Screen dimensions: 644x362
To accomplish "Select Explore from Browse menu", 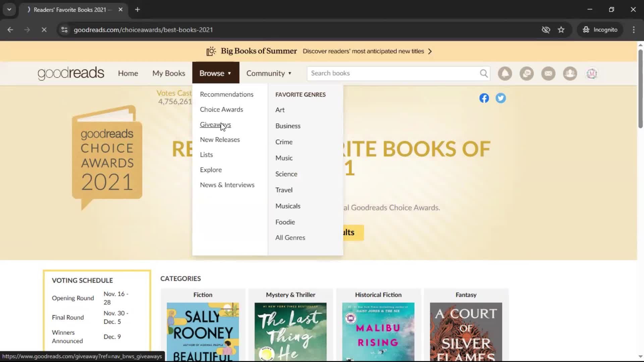I will pos(211,170).
